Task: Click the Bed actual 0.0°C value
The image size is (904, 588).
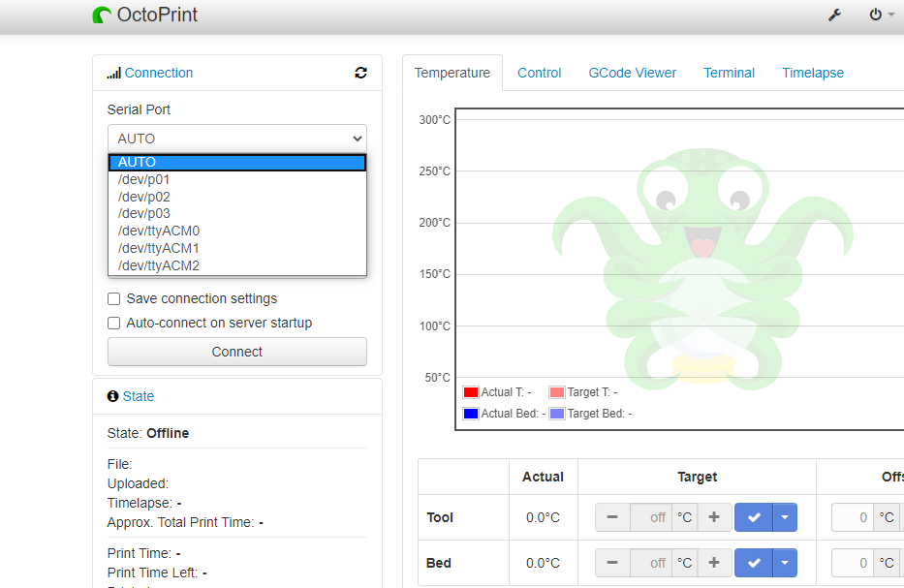Action: coord(543,563)
